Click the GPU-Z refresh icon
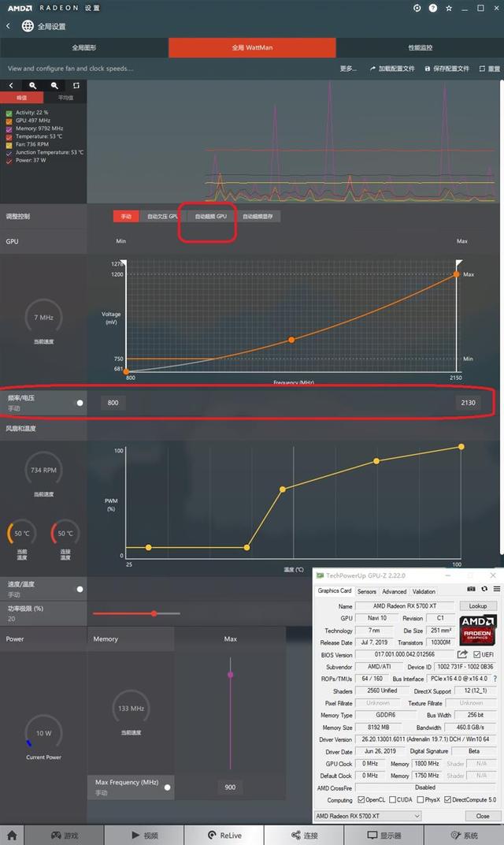 (484, 590)
